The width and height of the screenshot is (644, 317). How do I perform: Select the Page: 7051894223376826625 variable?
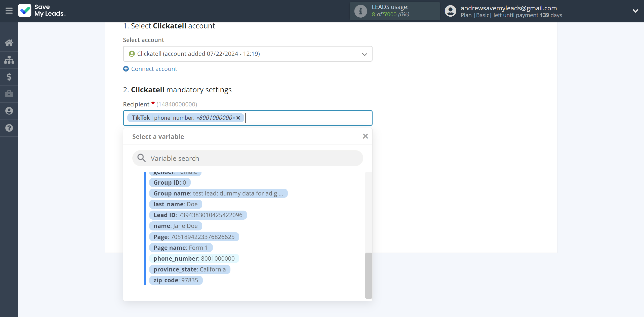[x=194, y=237]
